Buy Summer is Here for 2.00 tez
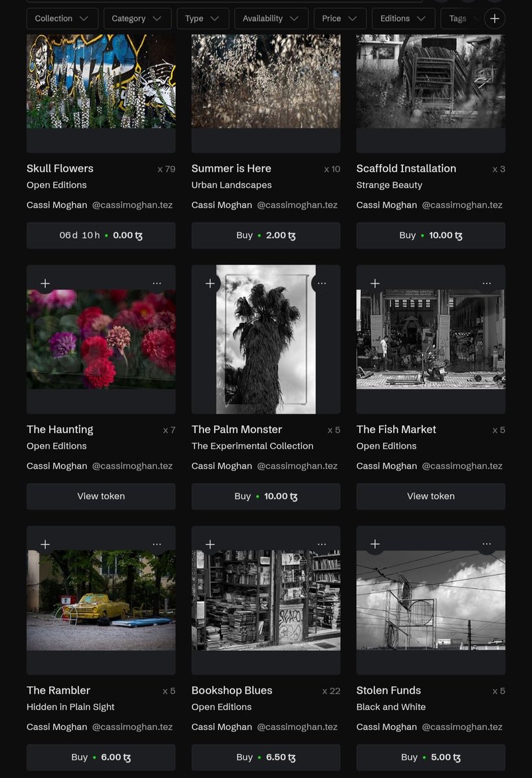The image size is (532, 778). pyautogui.click(x=266, y=235)
